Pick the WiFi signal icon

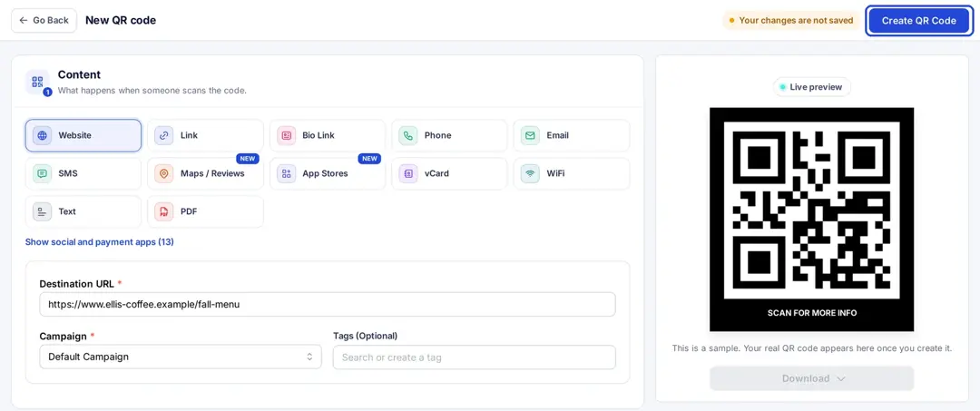530,173
